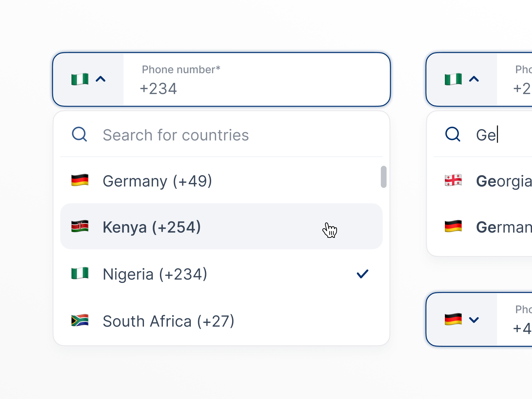Click the search magnifier icon beside 'Search for countries'

(79, 135)
